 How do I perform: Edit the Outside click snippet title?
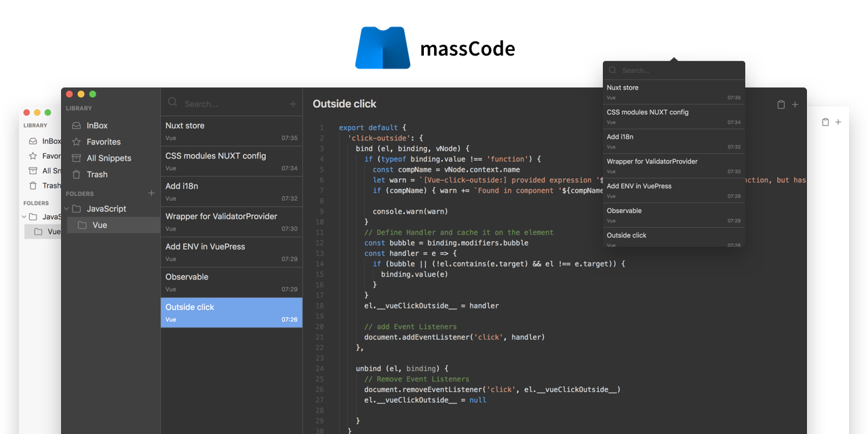[344, 104]
